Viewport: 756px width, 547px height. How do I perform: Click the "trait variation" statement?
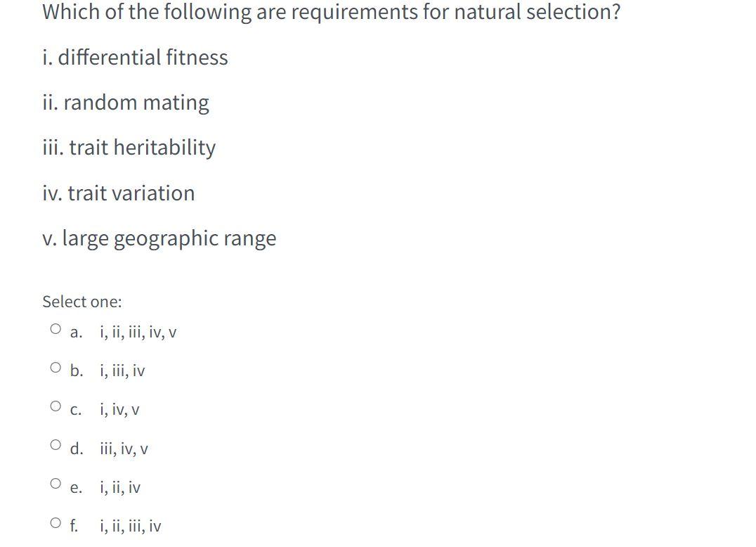click(119, 193)
